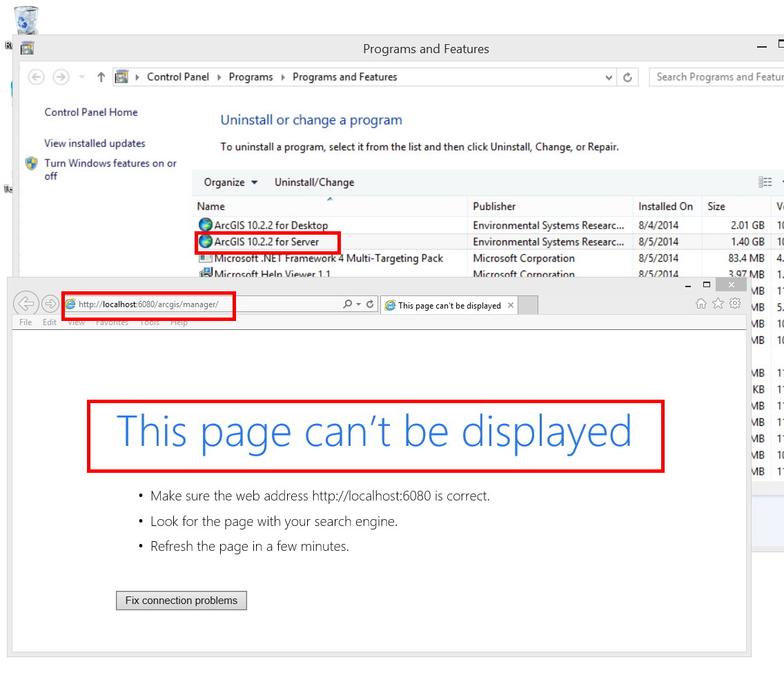Open the browser Home icon
Screen dimensions: 784x682
pos(701,304)
